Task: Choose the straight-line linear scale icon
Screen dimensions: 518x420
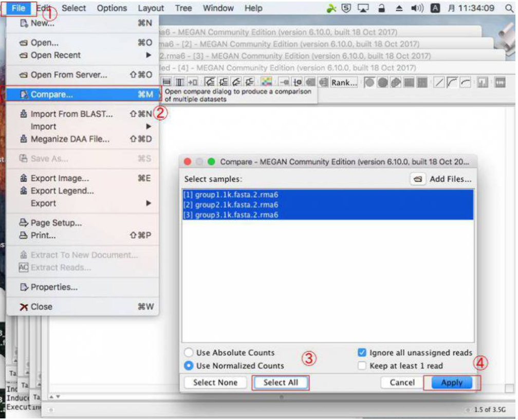Action: 439,83
